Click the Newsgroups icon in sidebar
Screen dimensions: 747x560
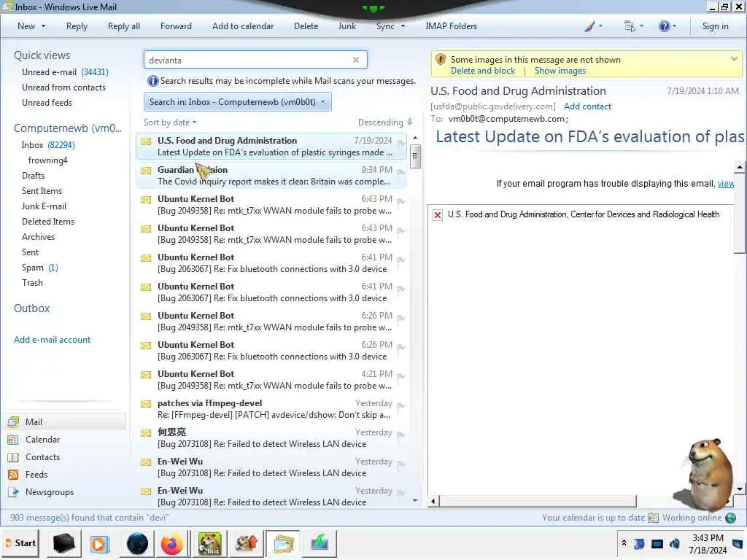13,492
